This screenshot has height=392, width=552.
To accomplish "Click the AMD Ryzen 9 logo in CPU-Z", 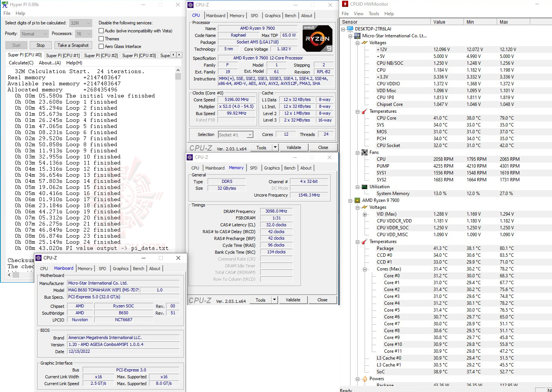I will point(317,38).
